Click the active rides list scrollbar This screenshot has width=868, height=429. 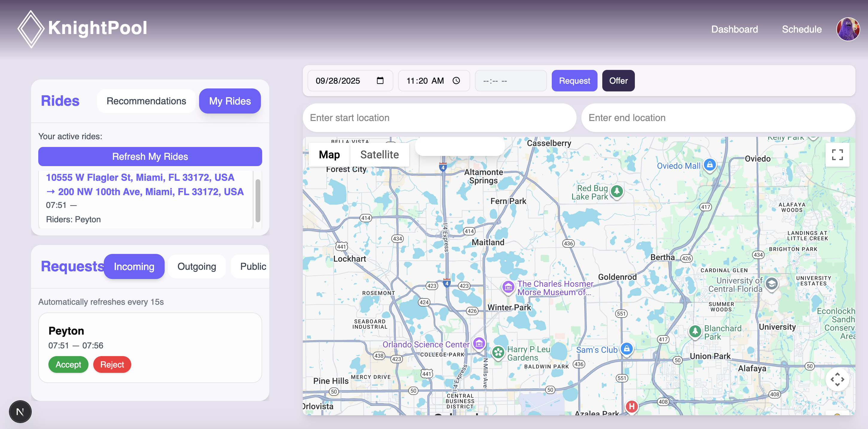(x=258, y=201)
